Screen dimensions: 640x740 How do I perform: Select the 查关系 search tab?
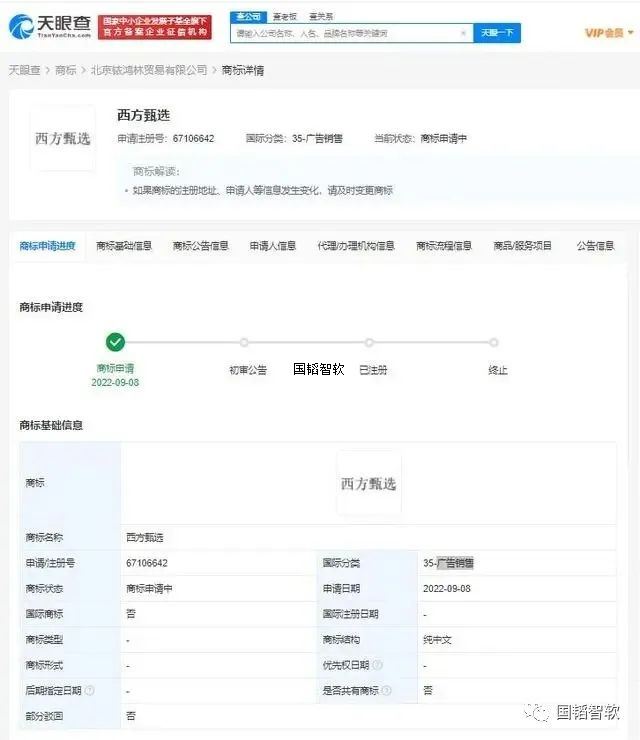coord(321,17)
